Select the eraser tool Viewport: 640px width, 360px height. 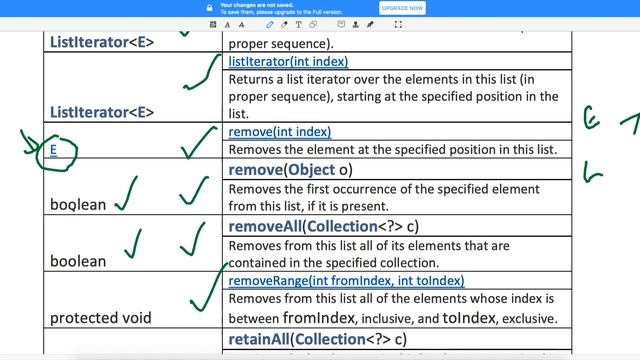(x=284, y=25)
